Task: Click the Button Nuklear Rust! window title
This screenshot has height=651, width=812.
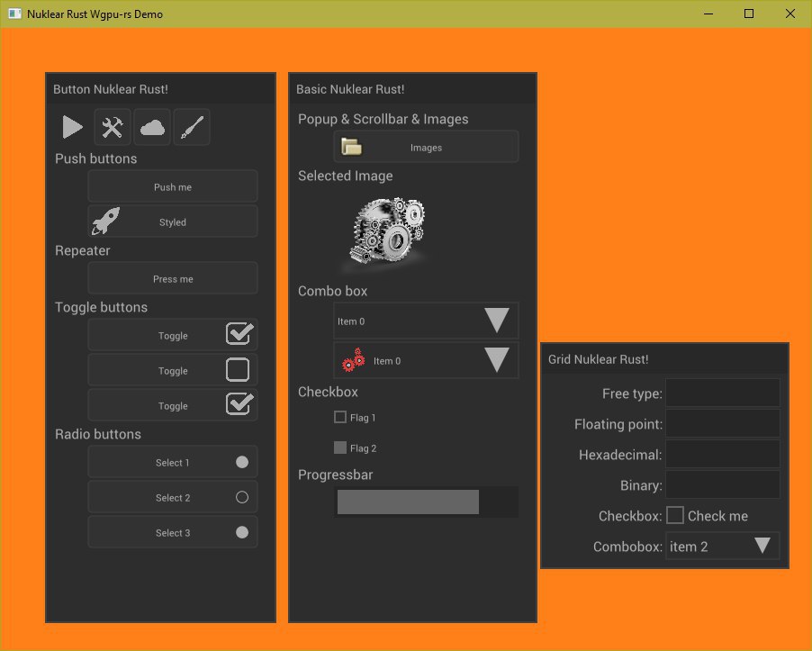Action: [111, 89]
